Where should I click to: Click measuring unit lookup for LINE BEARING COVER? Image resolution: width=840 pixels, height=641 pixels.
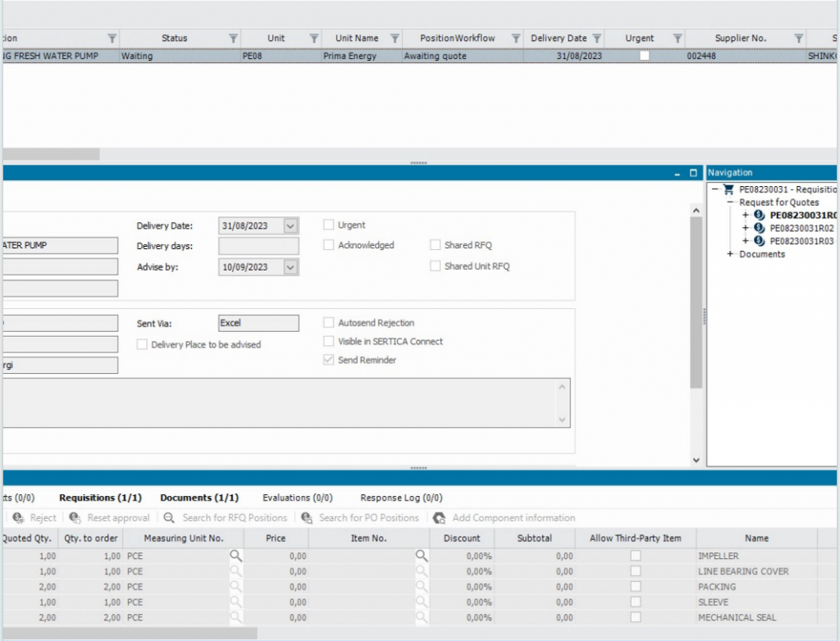pos(235,571)
